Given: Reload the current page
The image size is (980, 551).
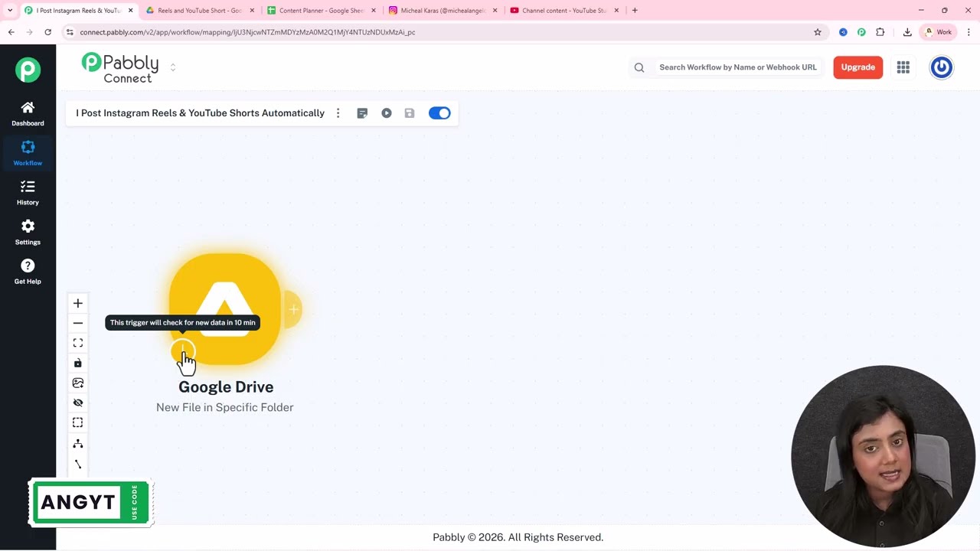Looking at the screenshot, I should (47, 32).
